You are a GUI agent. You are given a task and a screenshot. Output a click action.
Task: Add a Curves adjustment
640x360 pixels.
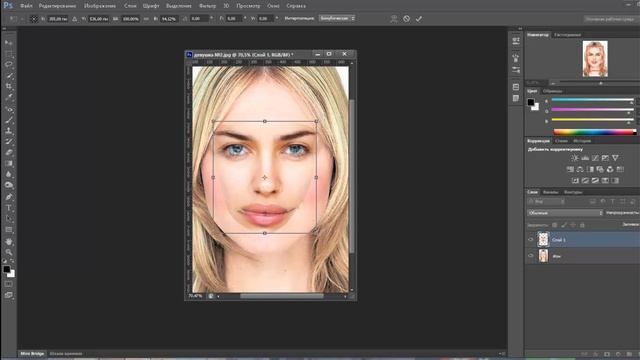click(x=595, y=158)
